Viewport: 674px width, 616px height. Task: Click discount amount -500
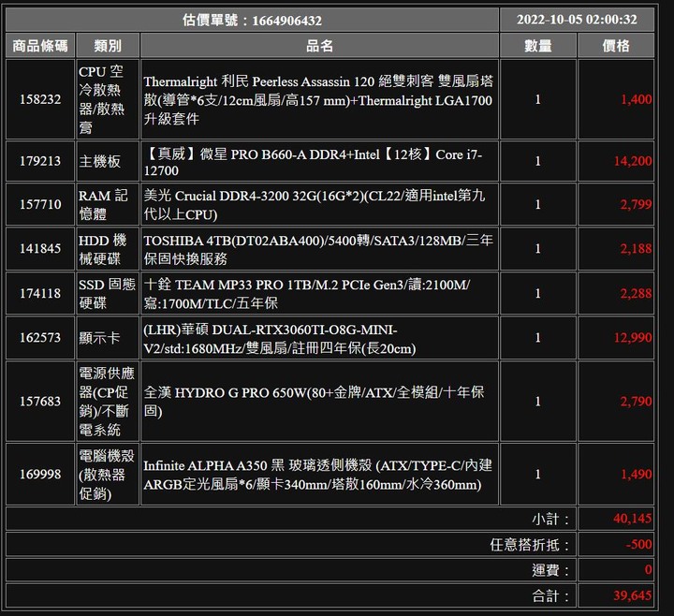[x=638, y=544]
